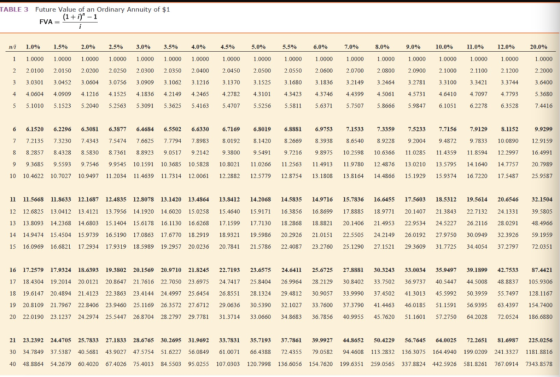560x377 pixels.
Task: Click the value 15.9374 in row 10
Action: coord(446,176)
